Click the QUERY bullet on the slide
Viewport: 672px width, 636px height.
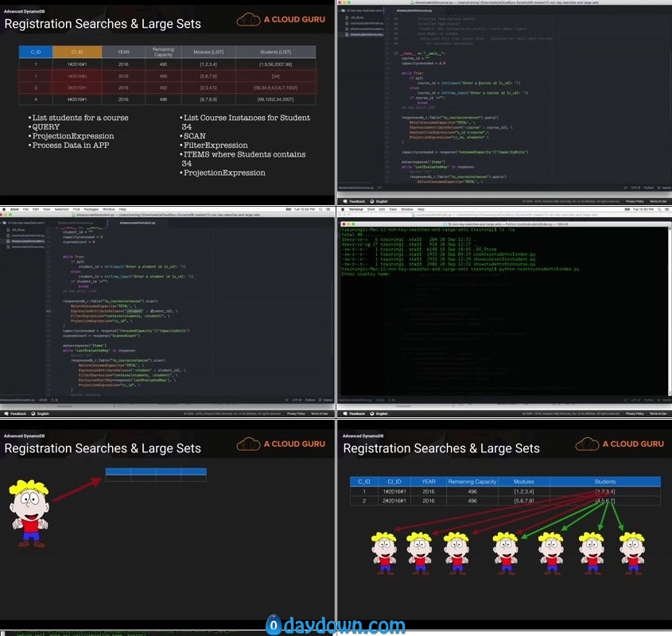(x=46, y=127)
